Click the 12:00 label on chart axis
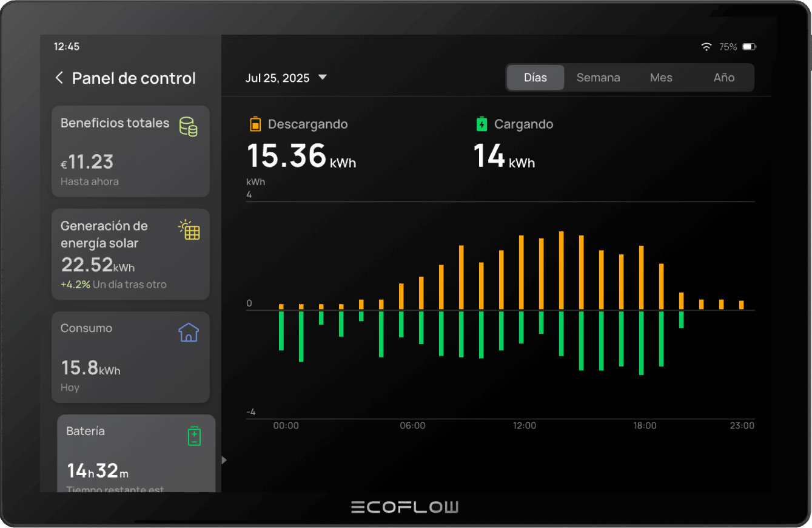 point(525,426)
